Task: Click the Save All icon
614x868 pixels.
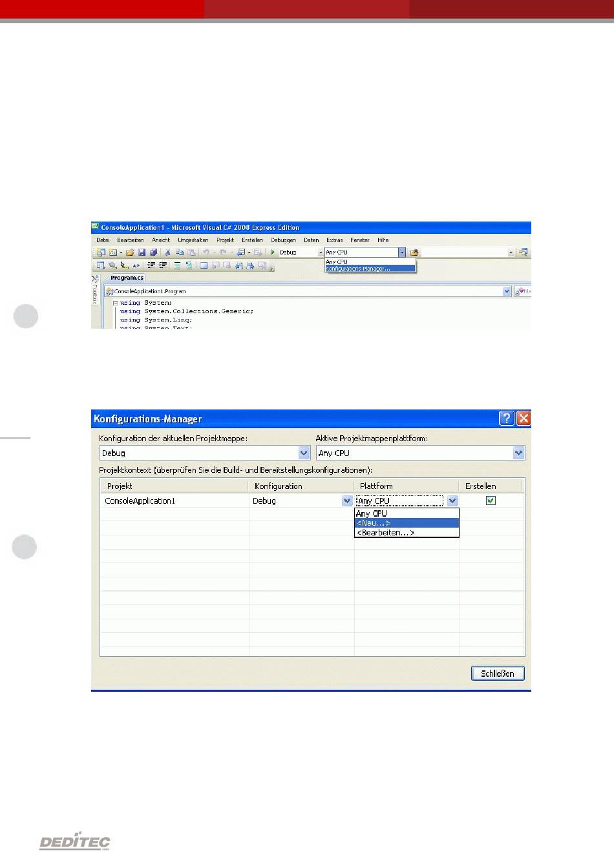Action: click(153, 253)
